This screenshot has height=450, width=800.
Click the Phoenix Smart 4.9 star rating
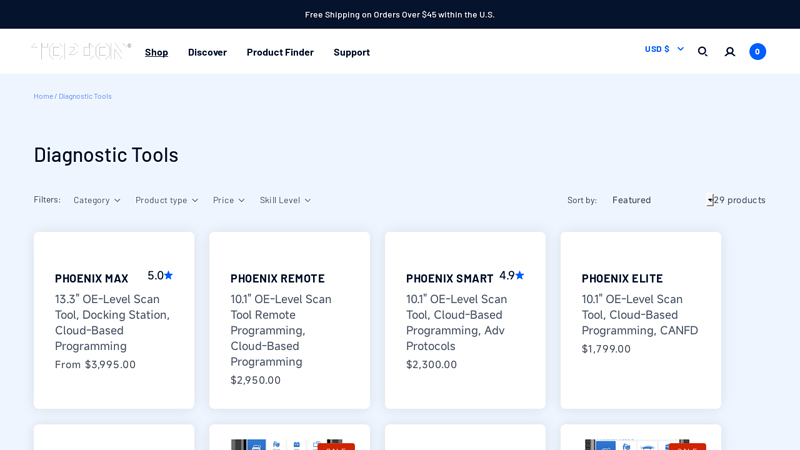(511, 275)
